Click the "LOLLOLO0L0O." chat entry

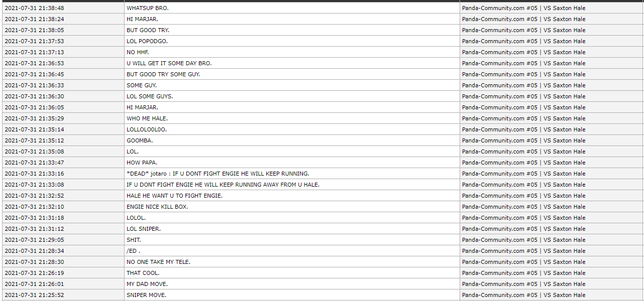[x=147, y=129]
